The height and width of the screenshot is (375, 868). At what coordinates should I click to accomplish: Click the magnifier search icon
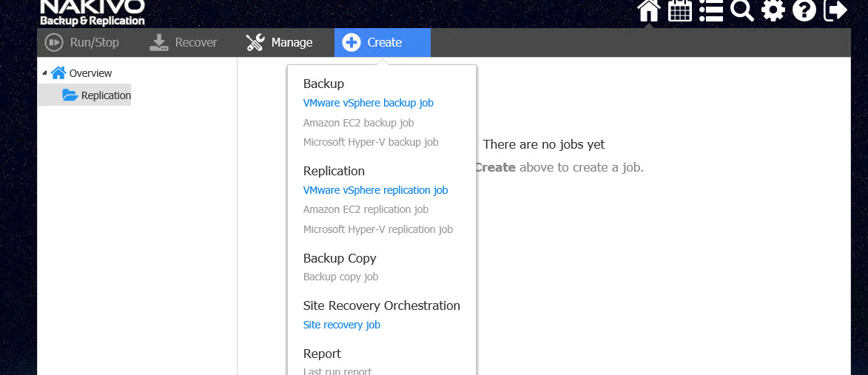point(741,10)
